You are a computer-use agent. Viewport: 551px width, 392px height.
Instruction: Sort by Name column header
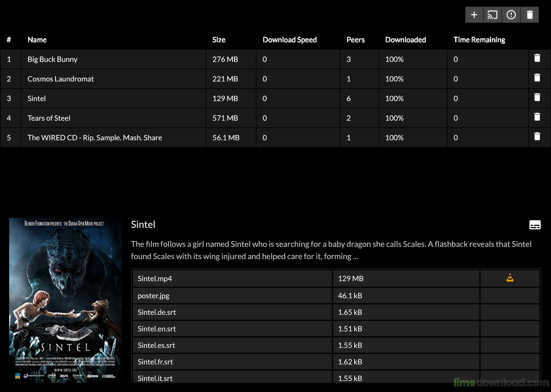(37, 40)
